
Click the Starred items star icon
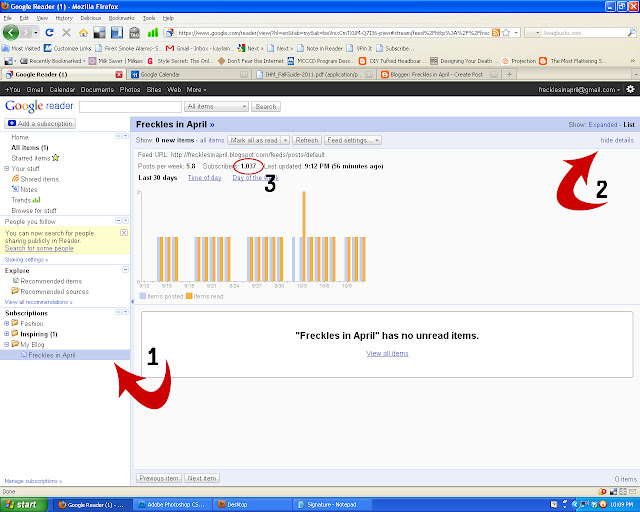[56, 158]
